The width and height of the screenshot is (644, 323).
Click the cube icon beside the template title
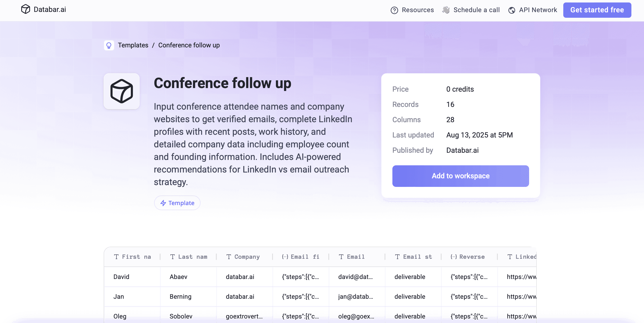tap(122, 91)
